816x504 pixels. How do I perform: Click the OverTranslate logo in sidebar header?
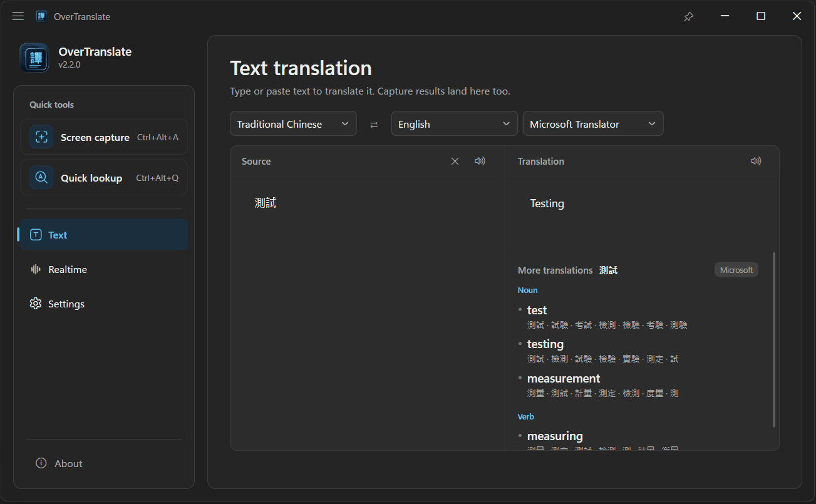coord(34,58)
